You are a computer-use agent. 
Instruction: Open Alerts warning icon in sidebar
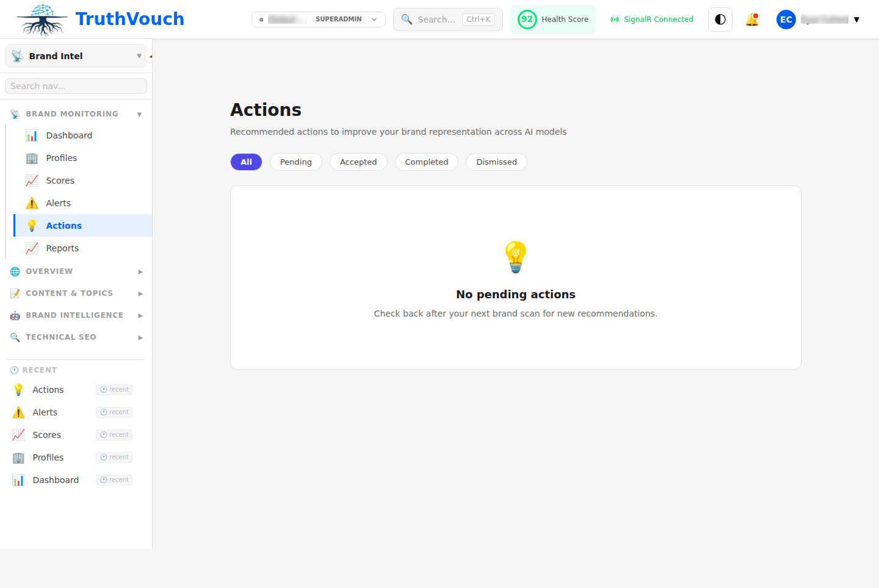click(x=32, y=203)
